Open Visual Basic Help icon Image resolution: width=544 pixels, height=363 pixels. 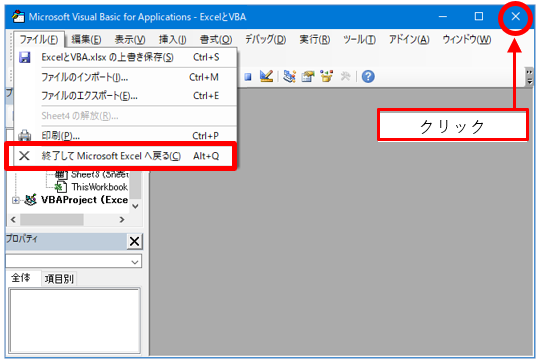point(368,76)
